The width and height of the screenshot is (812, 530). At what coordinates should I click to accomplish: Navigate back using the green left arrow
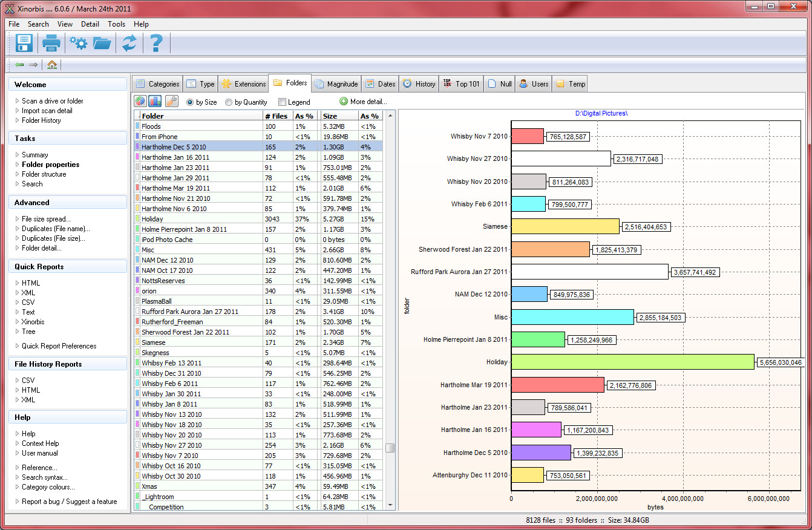(20, 65)
